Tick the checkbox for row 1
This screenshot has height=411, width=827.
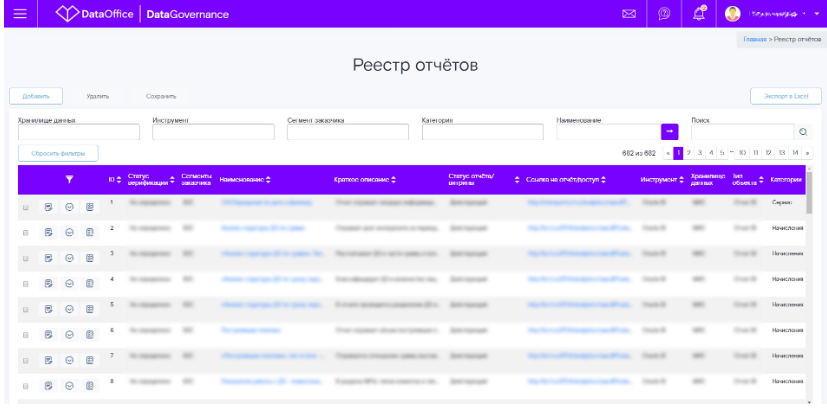tap(25, 208)
